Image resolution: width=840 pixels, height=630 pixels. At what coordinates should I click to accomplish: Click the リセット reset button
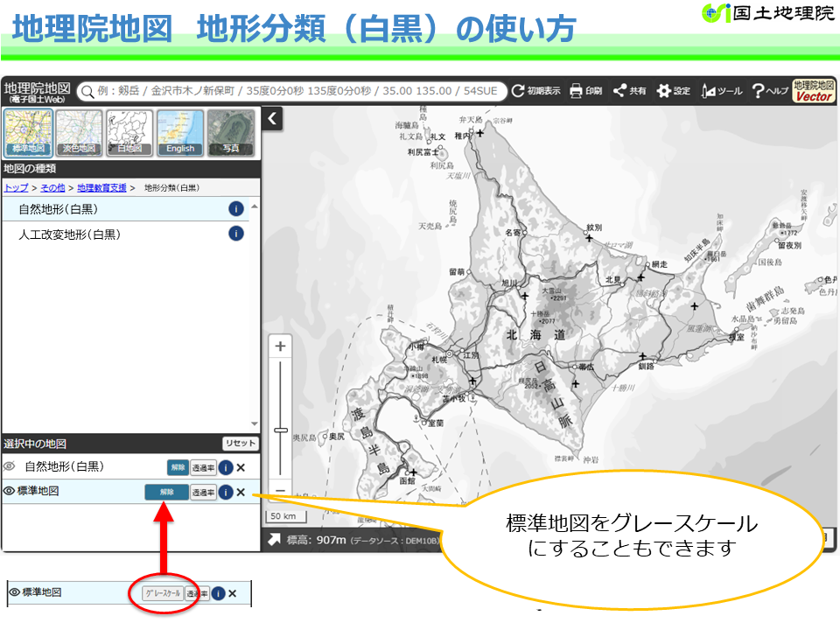[240, 444]
